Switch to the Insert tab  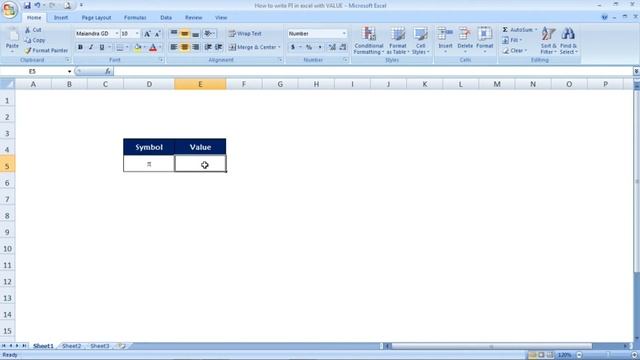[x=61, y=18]
